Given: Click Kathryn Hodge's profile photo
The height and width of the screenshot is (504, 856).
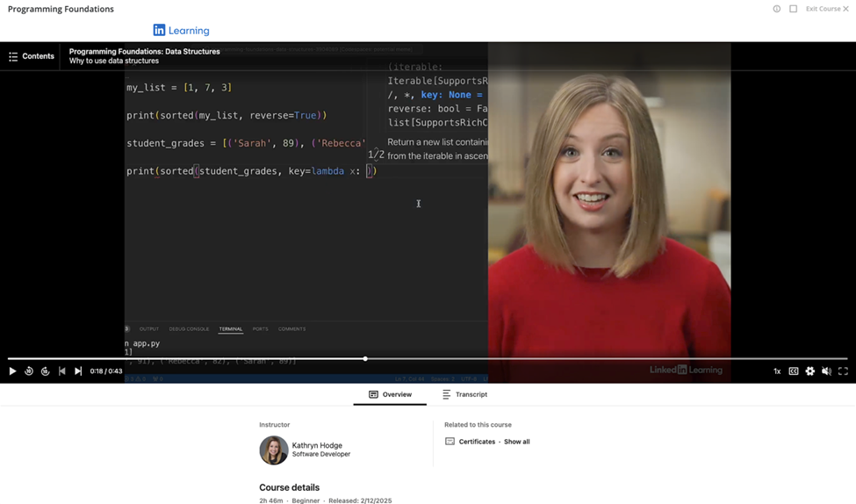Looking at the screenshot, I should (x=274, y=450).
